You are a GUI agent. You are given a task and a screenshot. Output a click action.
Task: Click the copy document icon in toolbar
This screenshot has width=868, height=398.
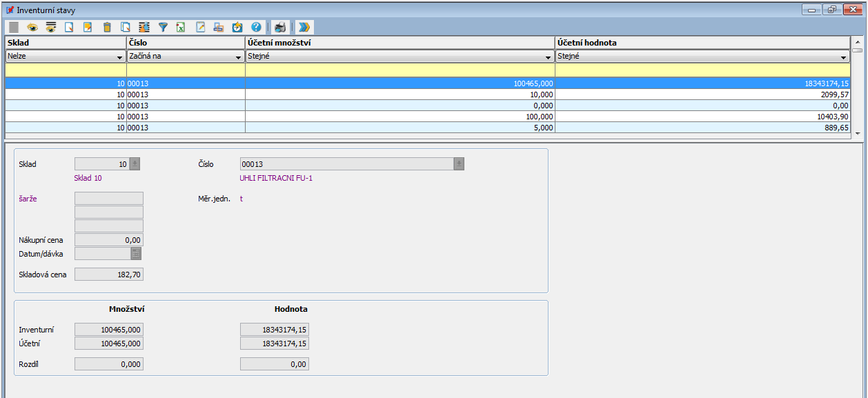[x=126, y=28]
